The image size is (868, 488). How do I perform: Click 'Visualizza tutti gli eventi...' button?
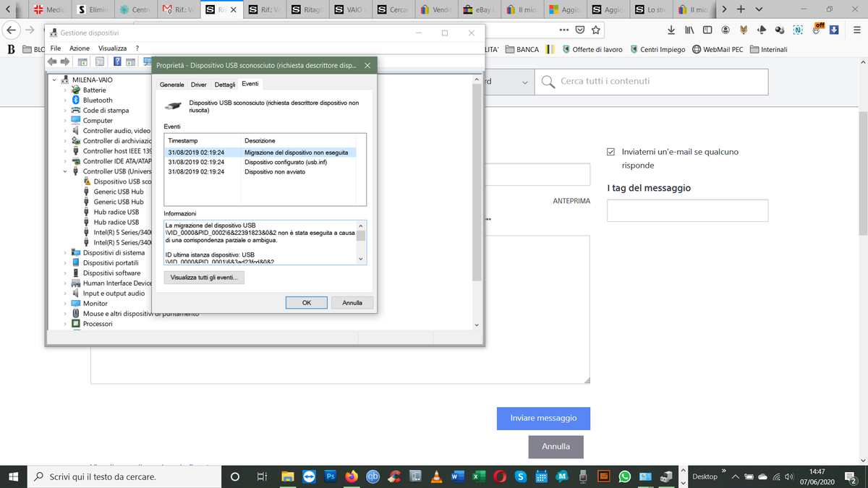[205, 278]
